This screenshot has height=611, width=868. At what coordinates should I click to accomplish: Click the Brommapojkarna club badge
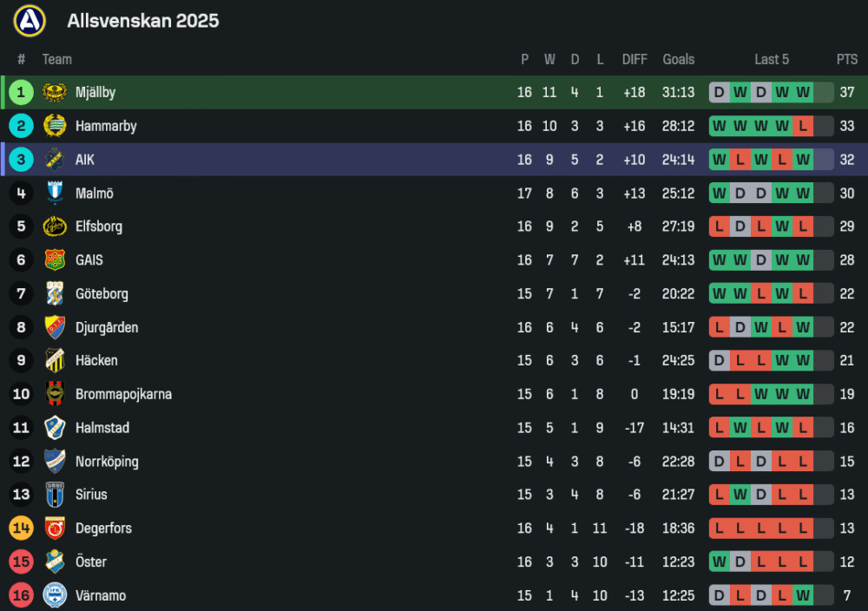(x=55, y=394)
